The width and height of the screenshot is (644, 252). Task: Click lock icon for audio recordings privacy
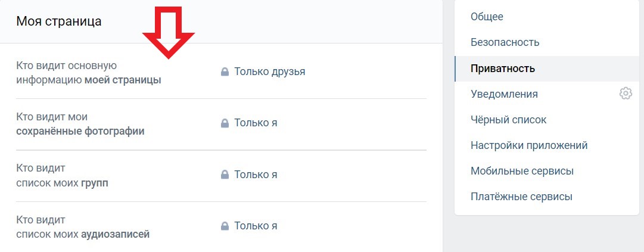[x=225, y=226]
